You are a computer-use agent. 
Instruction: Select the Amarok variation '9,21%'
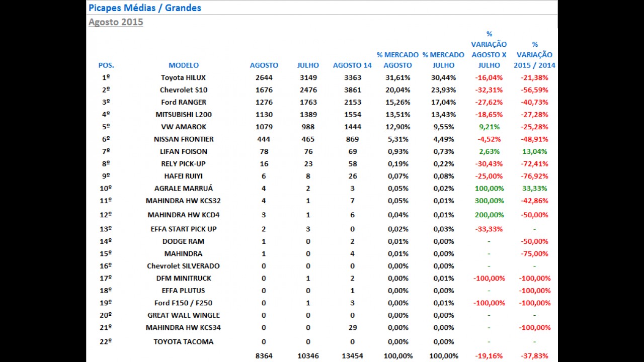click(x=489, y=127)
